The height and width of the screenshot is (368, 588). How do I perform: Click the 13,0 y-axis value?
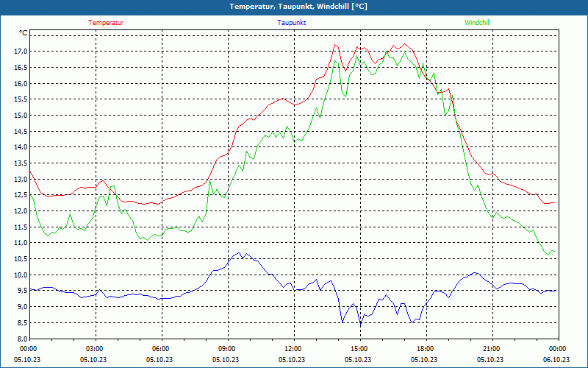[x=21, y=179]
